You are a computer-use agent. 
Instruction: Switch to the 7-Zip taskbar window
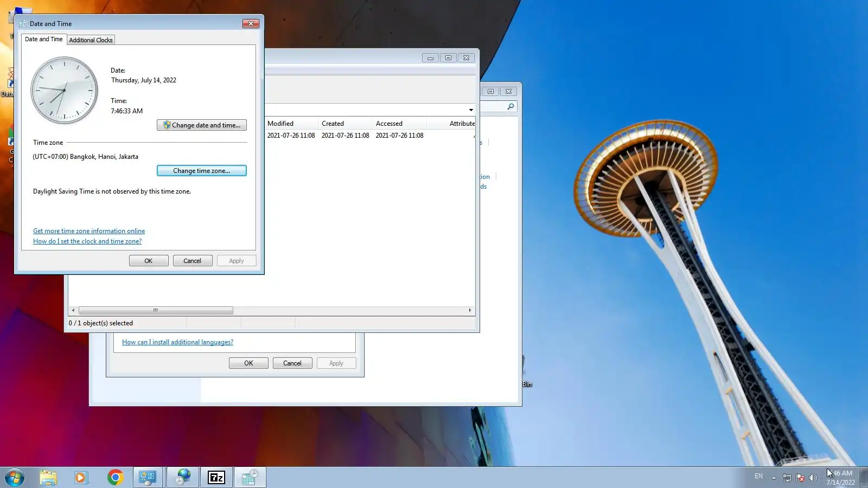[x=216, y=477]
